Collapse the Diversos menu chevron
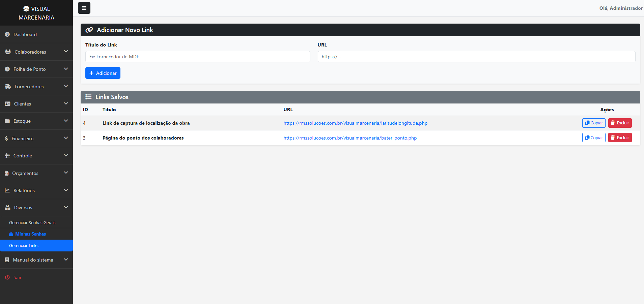This screenshot has width=644, height=304. tap(66, 207)
